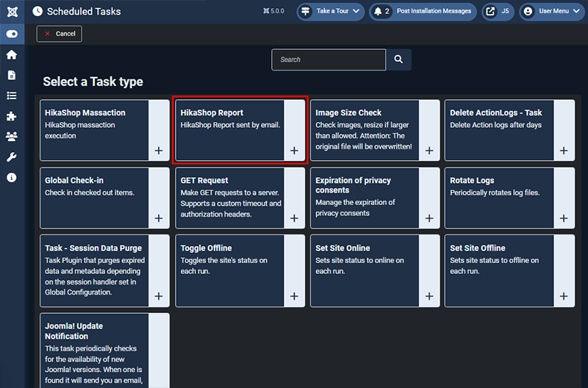Click the Joomla logo in the sidebar
The image size is (588, 388).
point(12,12)
